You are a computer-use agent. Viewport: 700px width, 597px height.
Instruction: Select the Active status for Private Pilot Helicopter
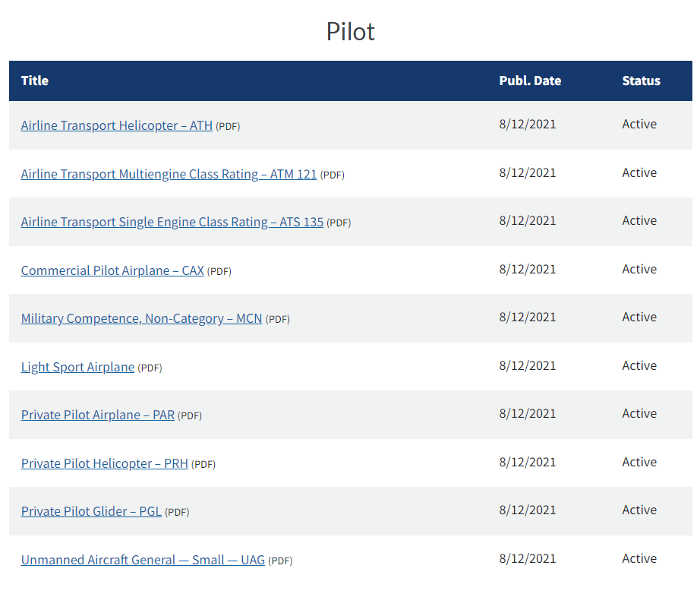[639, 462]
